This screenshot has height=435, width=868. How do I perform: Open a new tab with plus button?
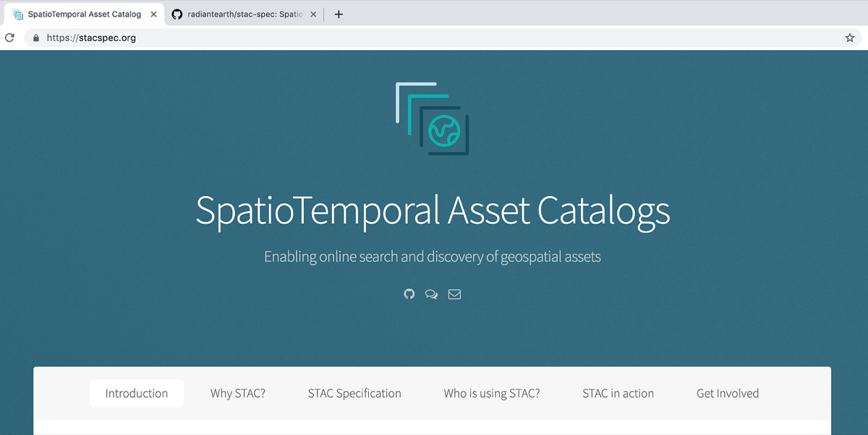[339, 14]
